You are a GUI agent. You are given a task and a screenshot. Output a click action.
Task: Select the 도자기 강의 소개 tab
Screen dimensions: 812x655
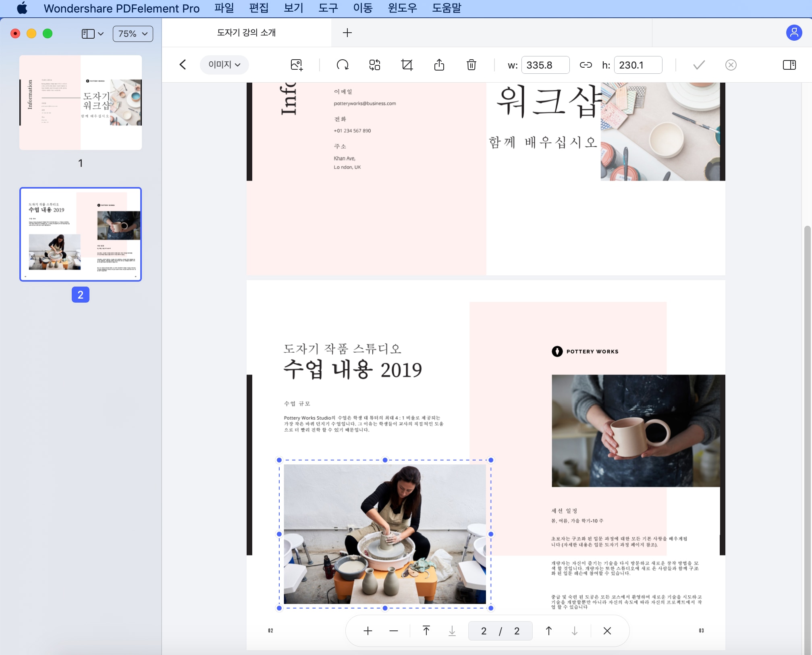[246, 33]
